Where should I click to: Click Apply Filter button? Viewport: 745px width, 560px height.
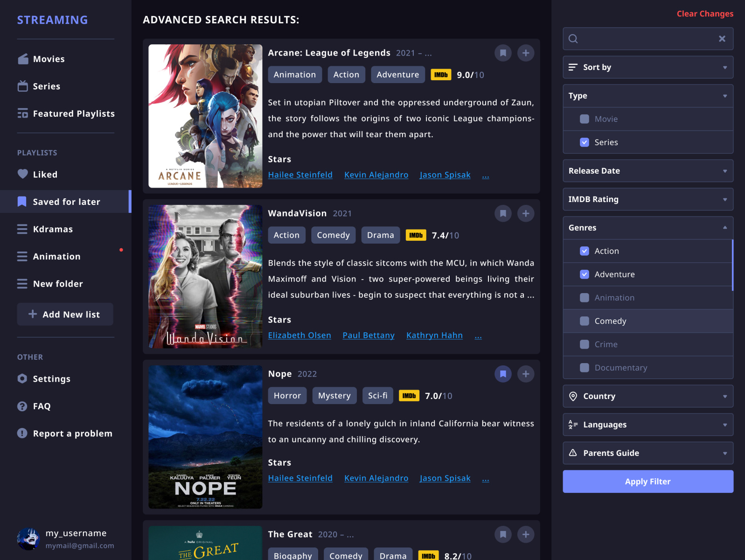coord(648,482)
